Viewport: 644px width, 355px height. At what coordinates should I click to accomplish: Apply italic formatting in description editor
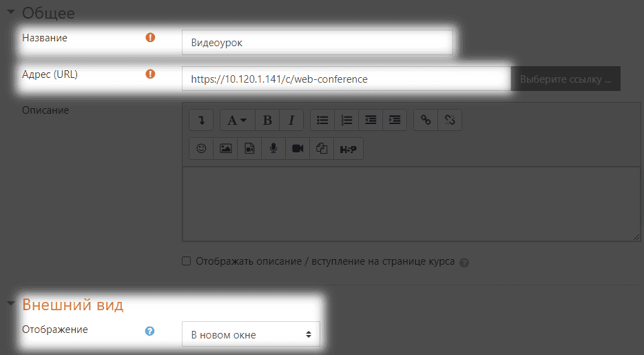291,120
